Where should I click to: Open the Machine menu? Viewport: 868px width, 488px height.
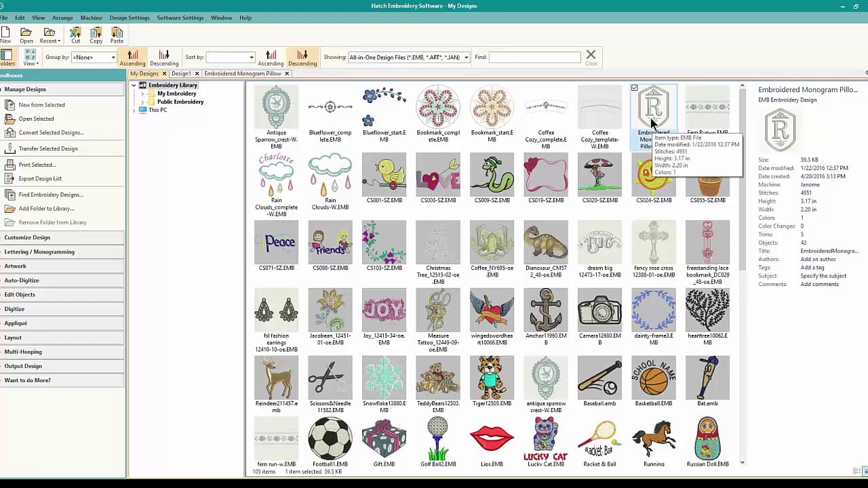click(91, 18)
